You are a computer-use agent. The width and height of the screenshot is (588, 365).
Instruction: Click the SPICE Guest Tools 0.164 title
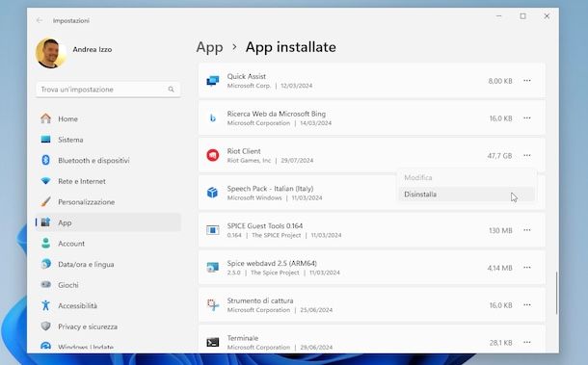click(x=265, y=226)
